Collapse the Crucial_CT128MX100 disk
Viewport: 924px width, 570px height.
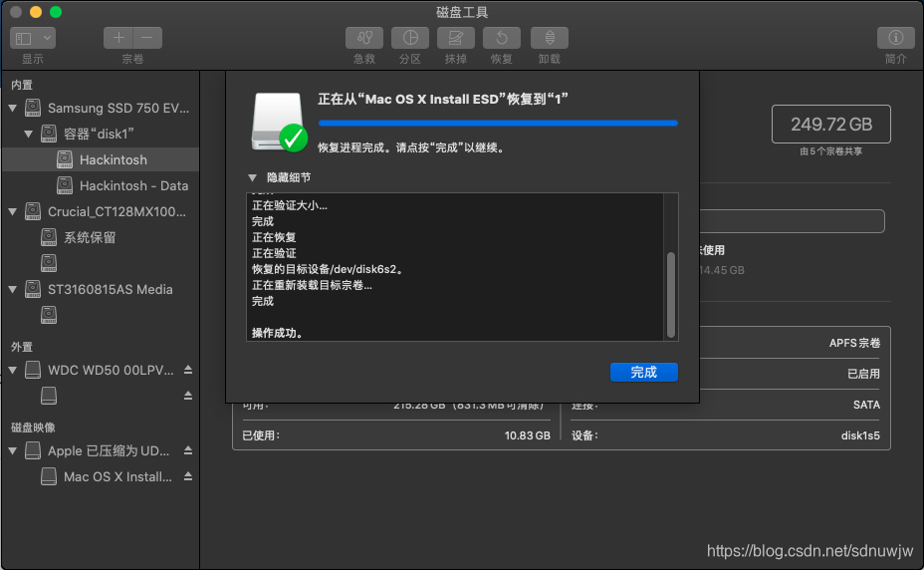pyautogui.click(x=12, y=211)
